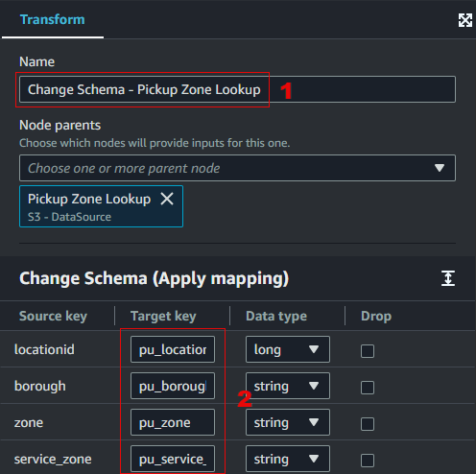This screenshot has height=474, width=476.
Task: Open borough string data type dropdown
Action: click(x=288, y=386)
